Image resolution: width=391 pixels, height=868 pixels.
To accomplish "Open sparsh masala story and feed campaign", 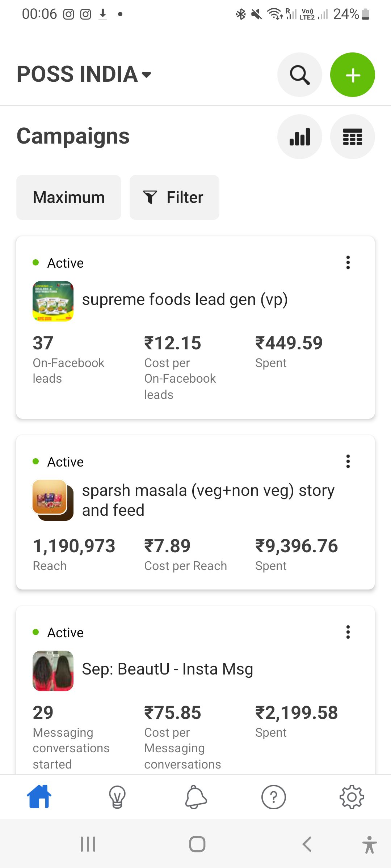I will [x=208, y=500].
